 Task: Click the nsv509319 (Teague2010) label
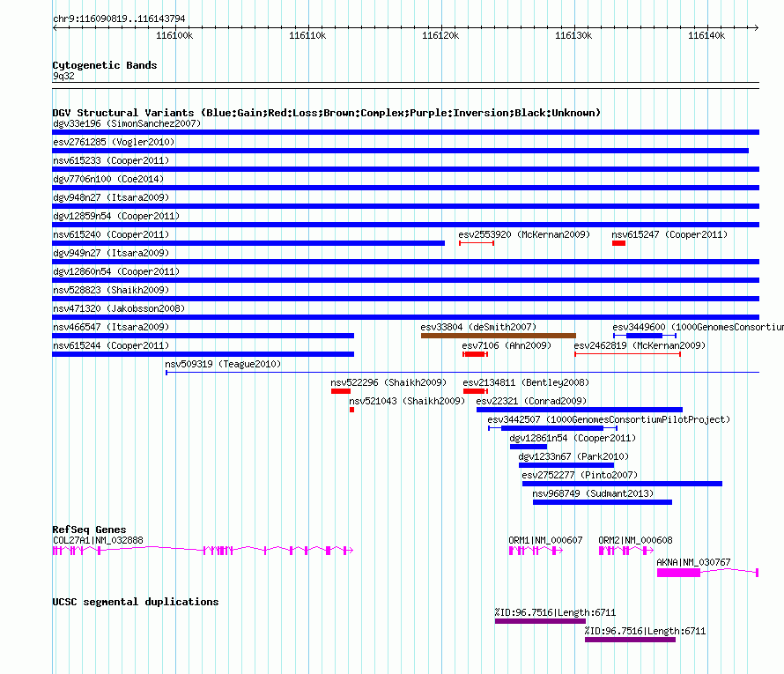click(223, 364)
